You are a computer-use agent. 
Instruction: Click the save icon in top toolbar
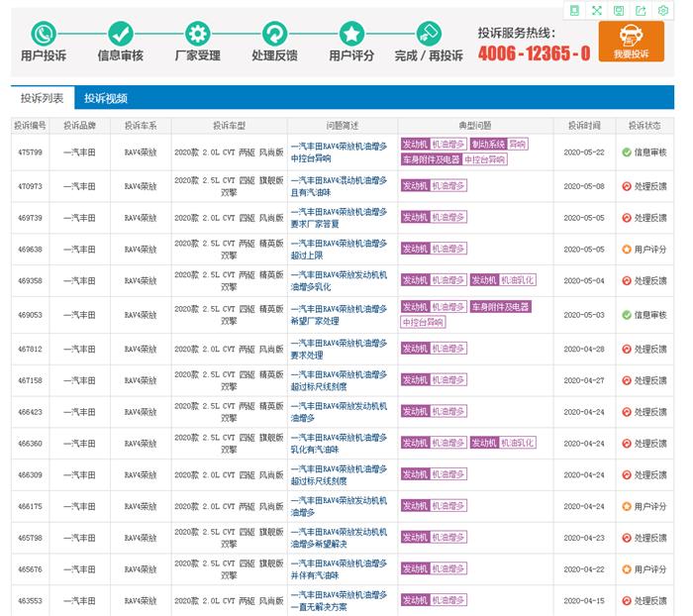[619, 11]
